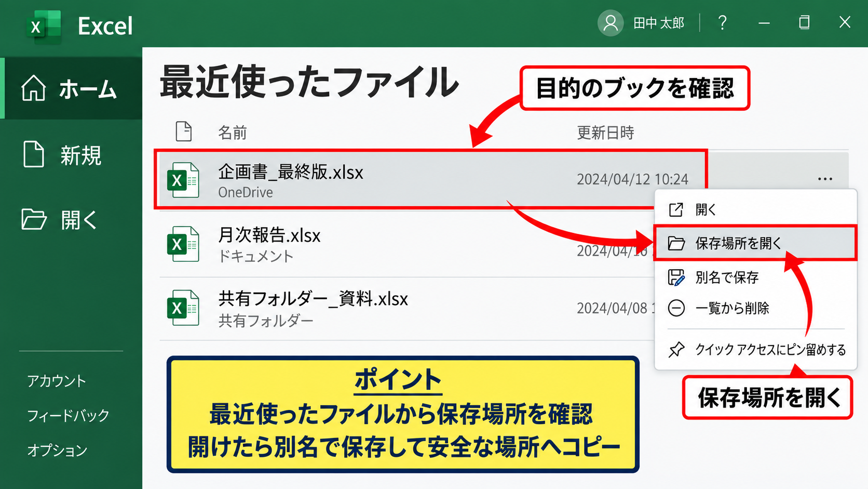868x489 pixels.
Task: Go to ホーム in the sidebar
Action: pos(71,88)
